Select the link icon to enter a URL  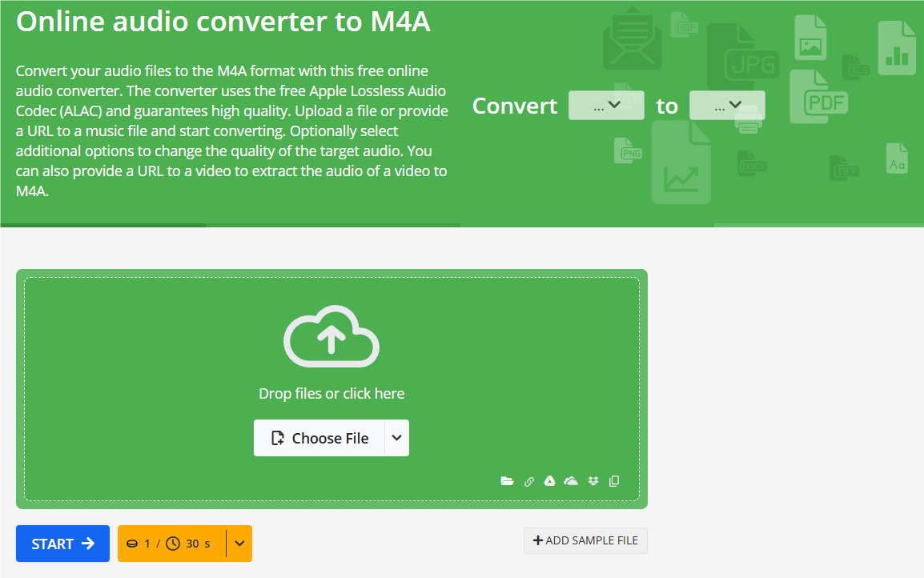click(x=528, y=480)
